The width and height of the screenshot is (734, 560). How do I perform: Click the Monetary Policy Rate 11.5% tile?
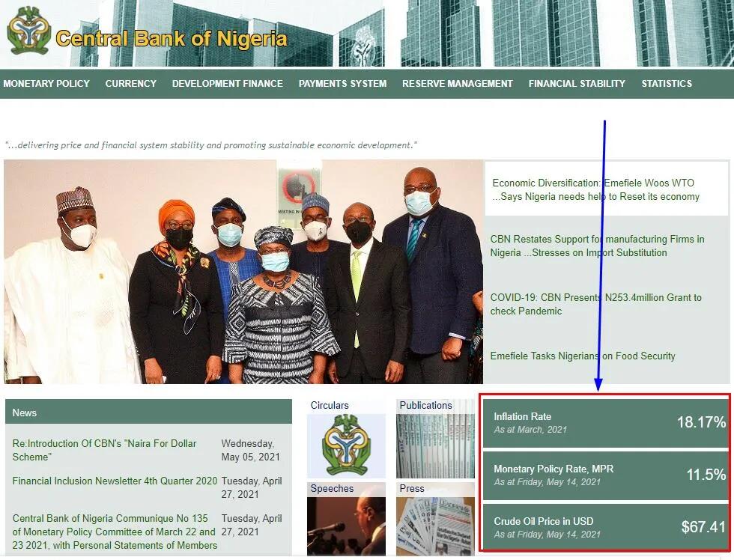coord(605,475)
